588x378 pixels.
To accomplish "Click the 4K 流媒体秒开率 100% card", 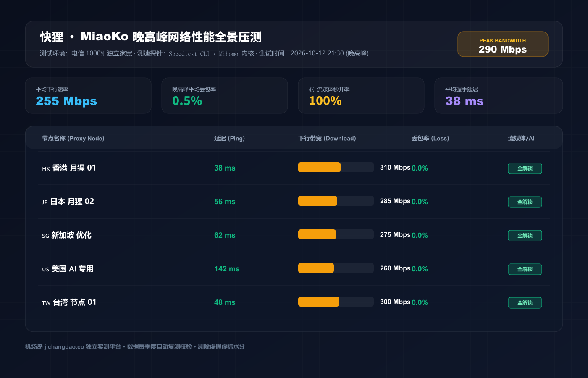I will (x=361, y=96).
